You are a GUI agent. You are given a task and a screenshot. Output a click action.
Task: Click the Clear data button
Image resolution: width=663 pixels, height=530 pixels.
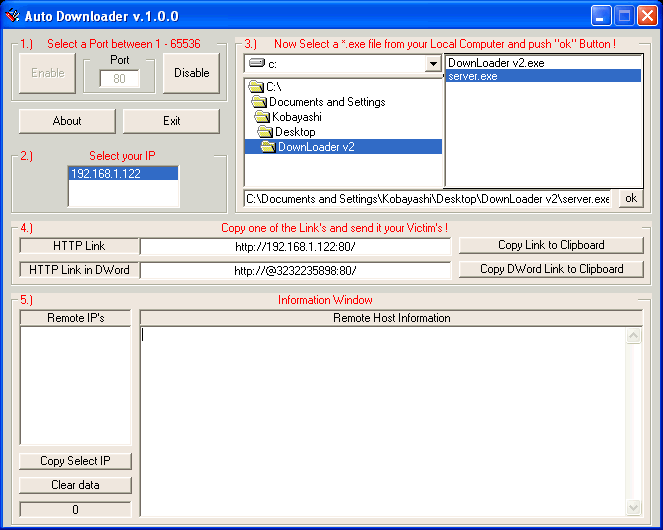(76, 485)
